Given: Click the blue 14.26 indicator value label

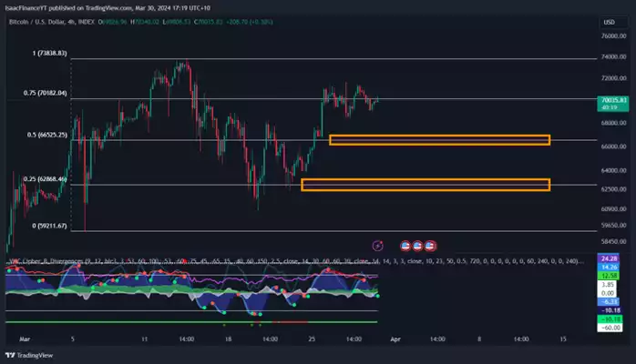Looking at the screenshot, I should [x=610, y=267].
